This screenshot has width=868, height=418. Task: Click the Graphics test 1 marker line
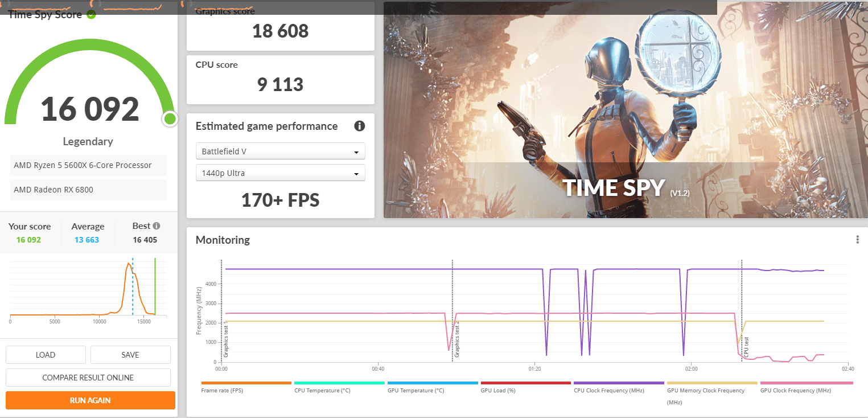point(221,310)
